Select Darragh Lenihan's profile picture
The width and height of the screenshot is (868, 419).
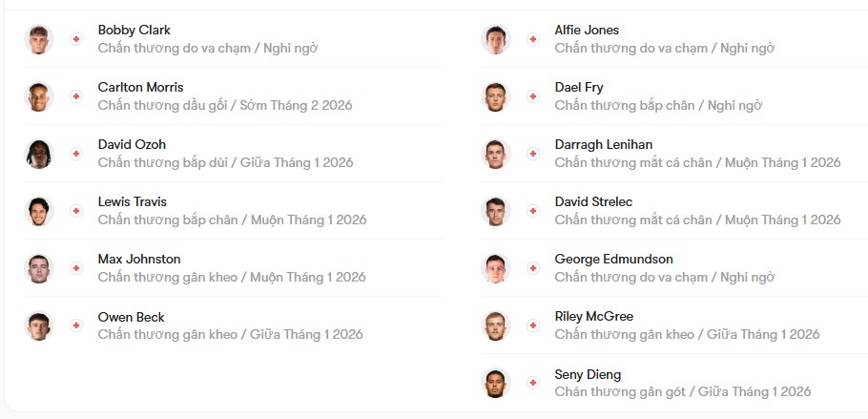(496, 154)
